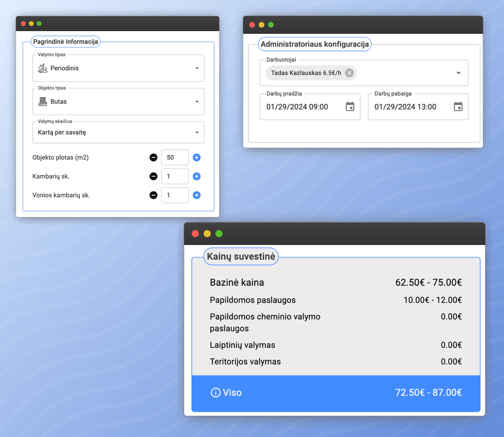This screenshot has height=437, width=504.
Task: Decrease object area with minus button
Action: point(153,158)
